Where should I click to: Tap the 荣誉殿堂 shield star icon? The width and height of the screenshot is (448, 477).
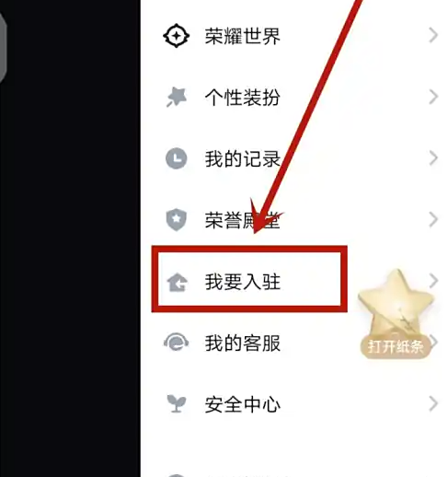[x=177, y=220]
